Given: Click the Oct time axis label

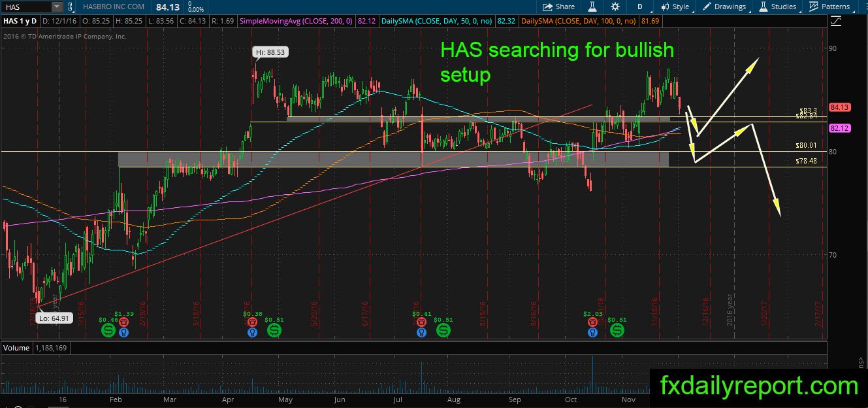Looking at the screenshot, I should pyautogui.click(x=571, y=398).
